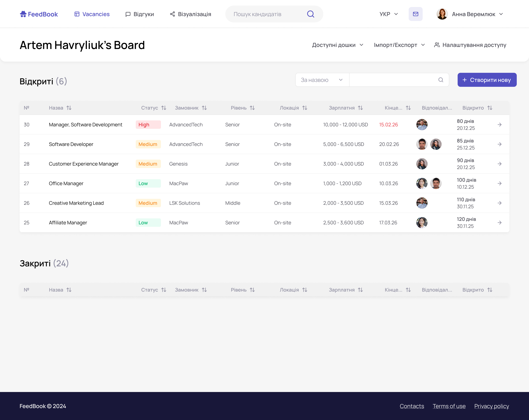Click the candidate search magnifier icon
This screenshot has height=420, width=529.
pyautogui.click(x=310, y=14)
